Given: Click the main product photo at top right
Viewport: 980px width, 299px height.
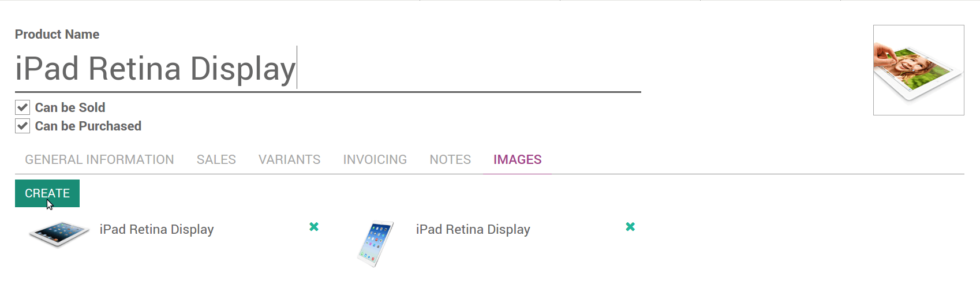Looking at the screenshot, I should click(x=918, y=70).
